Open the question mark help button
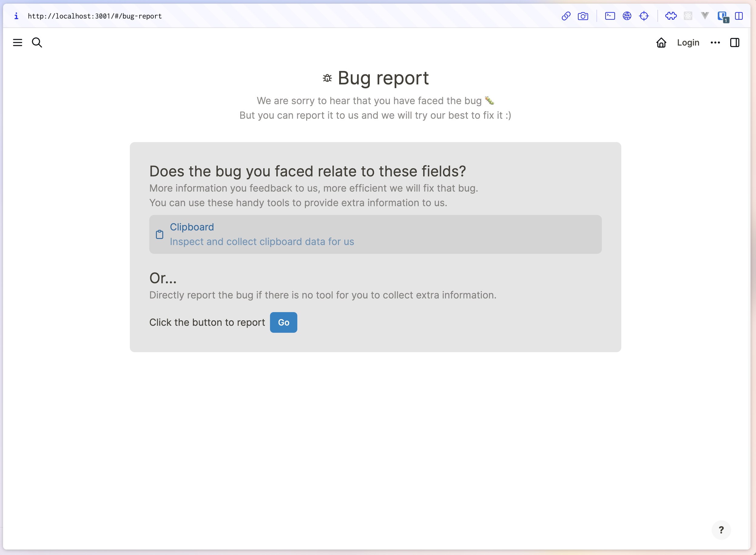 pyautogui.click(x=721, y=530)
